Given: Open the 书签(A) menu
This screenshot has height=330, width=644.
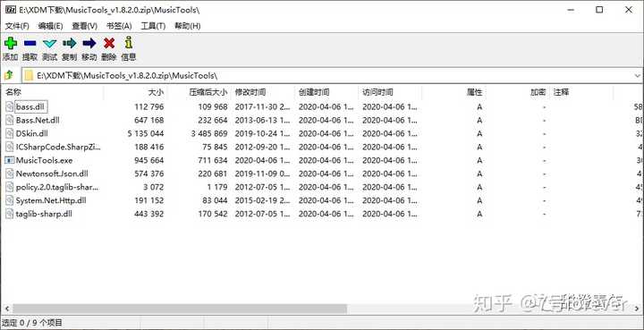Looking at the screenshot, I should (119, 26).
